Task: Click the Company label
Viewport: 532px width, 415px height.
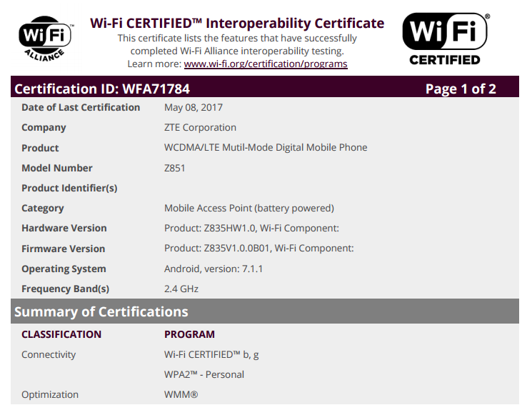Action: pyautogui.click(x=44, y=128)
